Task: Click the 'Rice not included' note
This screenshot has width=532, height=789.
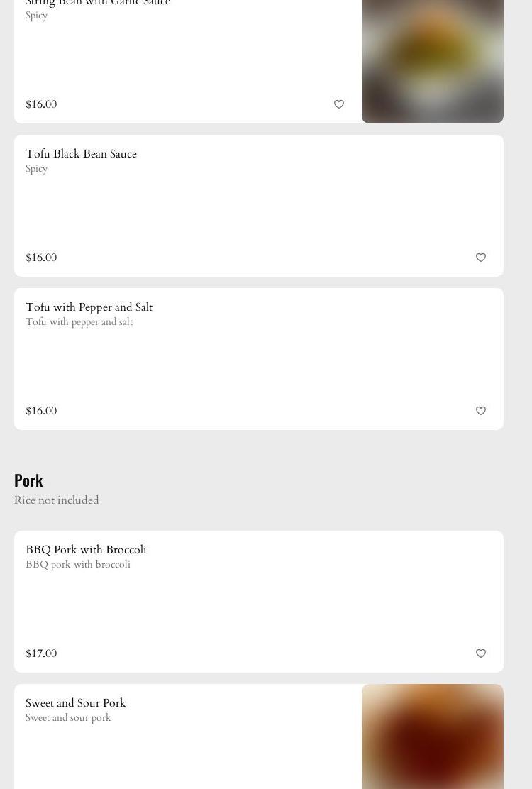Action: pos(57,500)
